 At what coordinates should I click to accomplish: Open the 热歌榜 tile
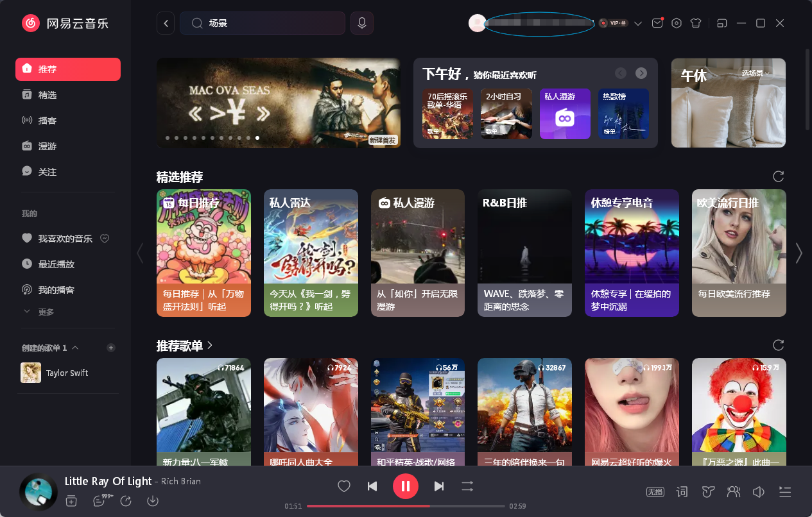(623, 114)
